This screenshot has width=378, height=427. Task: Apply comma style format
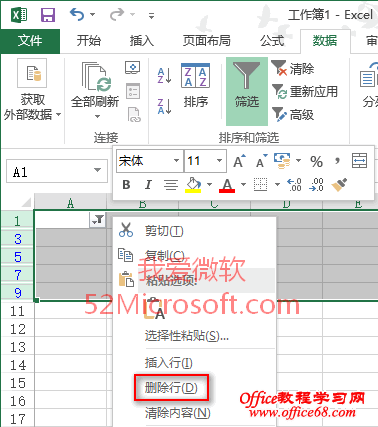coord(338,161)
